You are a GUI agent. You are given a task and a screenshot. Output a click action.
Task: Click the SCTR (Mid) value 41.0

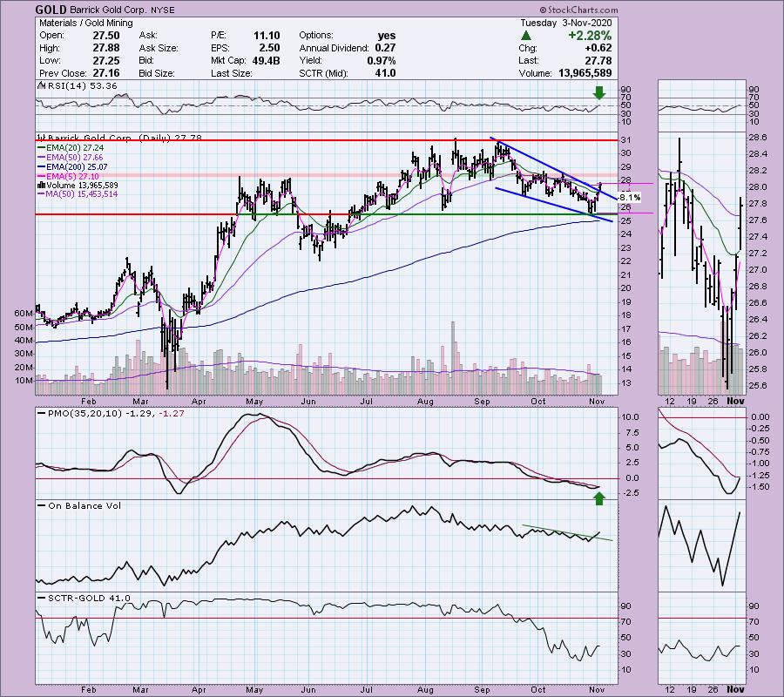[x=385, y=73]
